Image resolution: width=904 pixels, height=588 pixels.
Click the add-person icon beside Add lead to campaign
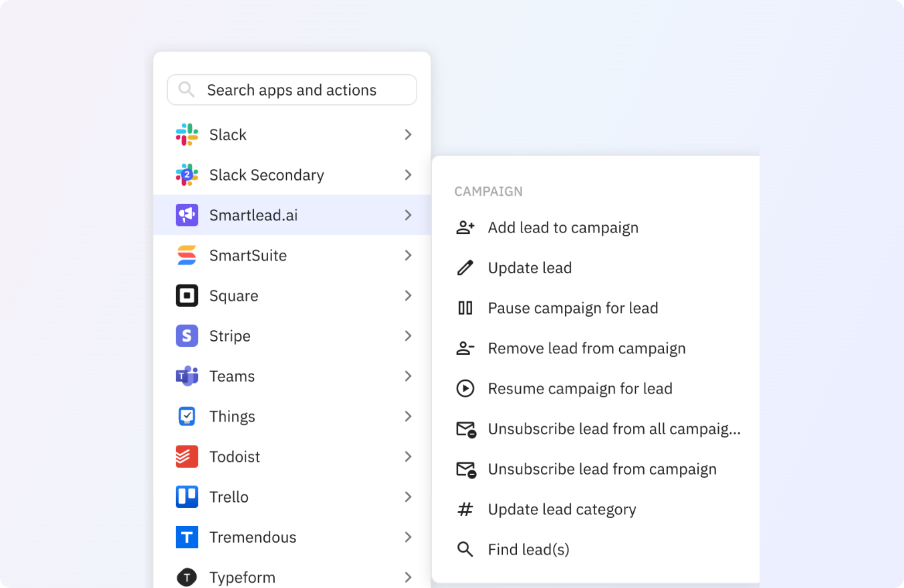pyautogui.click(x=465, y=228)
